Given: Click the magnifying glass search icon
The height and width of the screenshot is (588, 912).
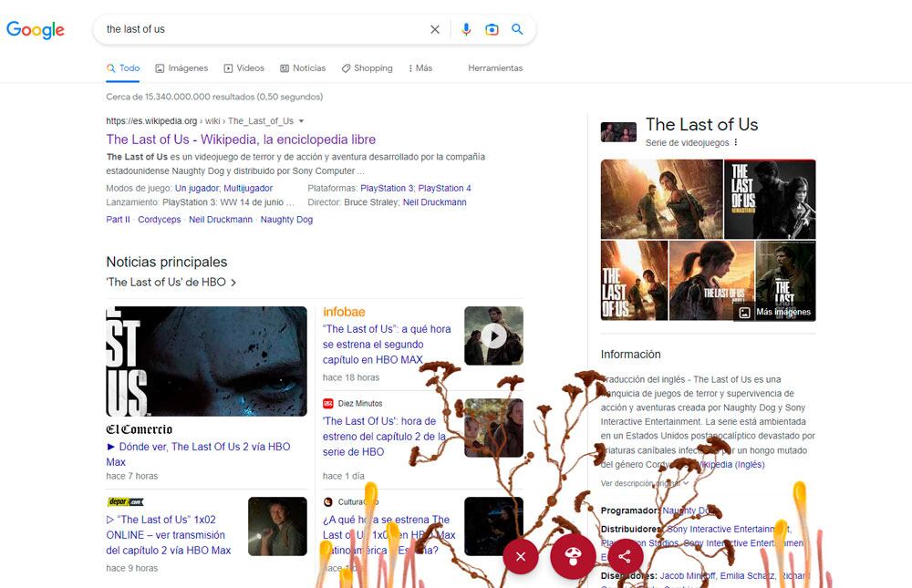Looking at the screenshot, I should (517, 29).
